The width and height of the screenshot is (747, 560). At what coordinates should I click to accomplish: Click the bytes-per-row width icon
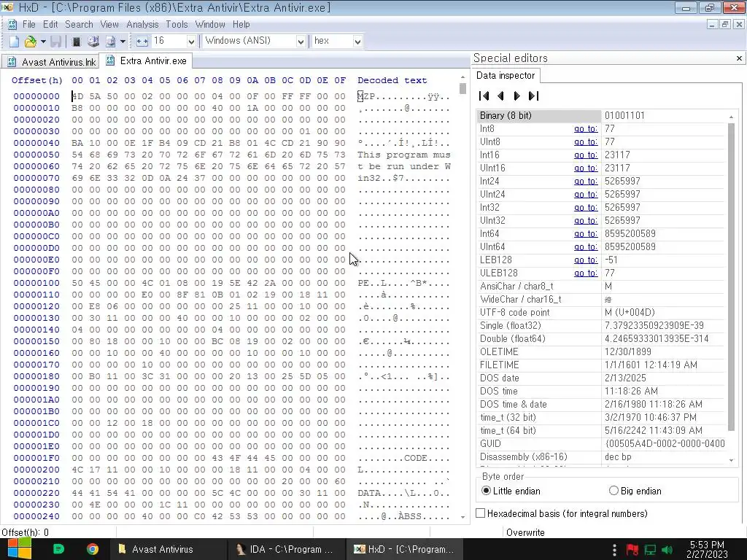(x=142, y=42)
